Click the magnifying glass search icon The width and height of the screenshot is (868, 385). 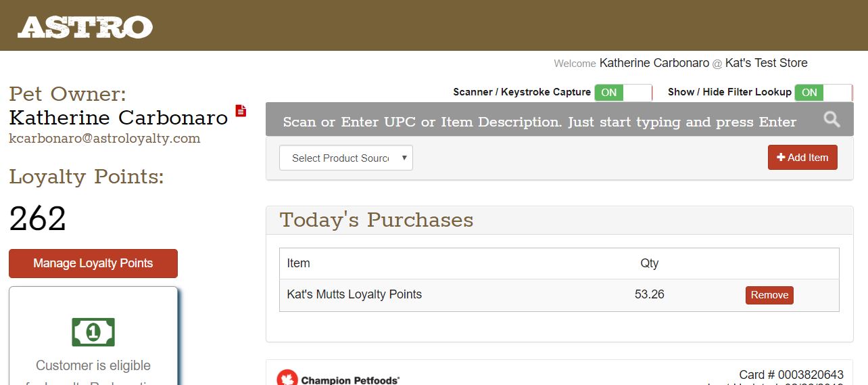pyautogui.click(x=831, y=120)
